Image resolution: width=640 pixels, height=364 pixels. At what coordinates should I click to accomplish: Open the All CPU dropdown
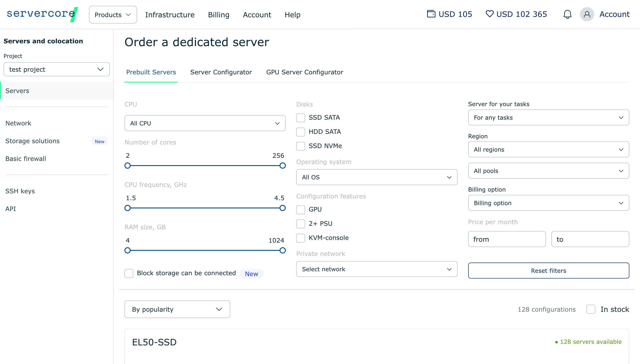point(205,123)
